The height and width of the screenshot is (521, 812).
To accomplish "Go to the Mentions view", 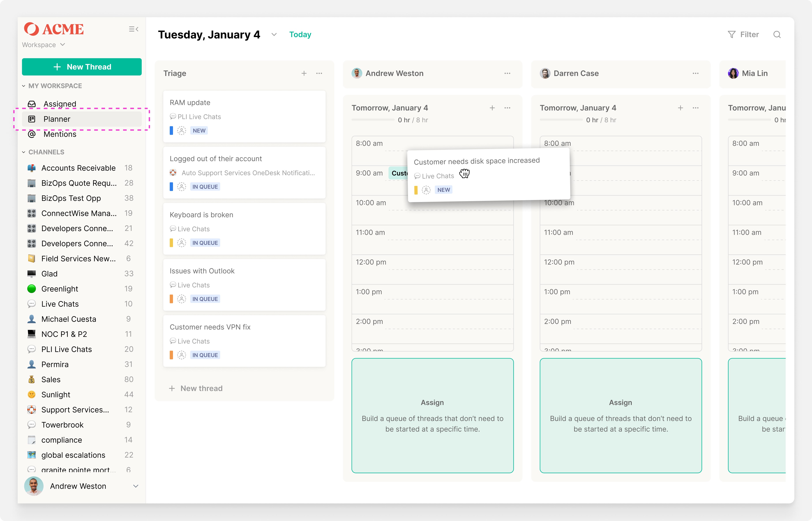I will click(60, 134).
